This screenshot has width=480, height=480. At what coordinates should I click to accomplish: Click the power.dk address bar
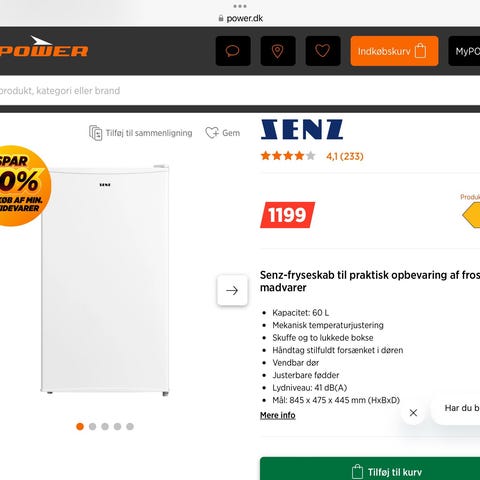[x=241, y=18]
